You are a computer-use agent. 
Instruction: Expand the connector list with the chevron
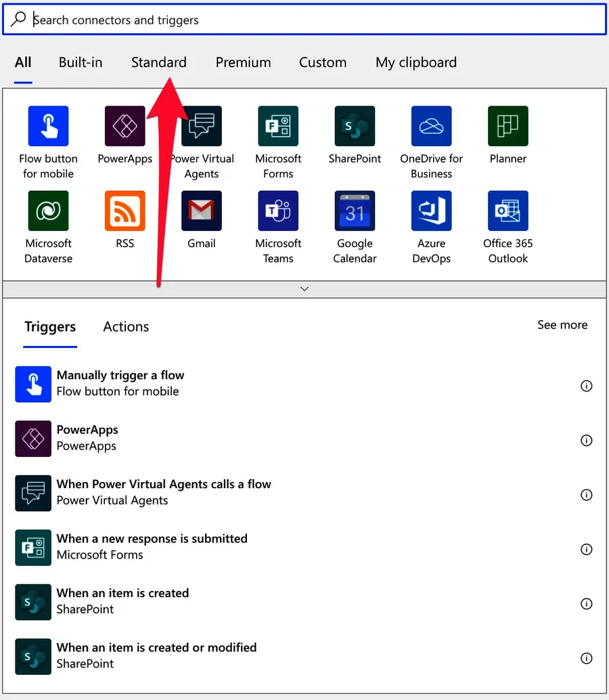[304, 288]
